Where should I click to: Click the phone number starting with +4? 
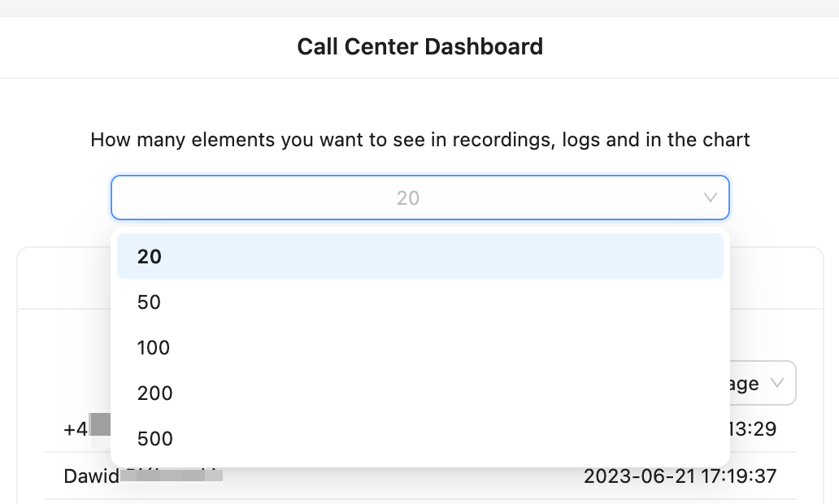[x=77, y=429]
